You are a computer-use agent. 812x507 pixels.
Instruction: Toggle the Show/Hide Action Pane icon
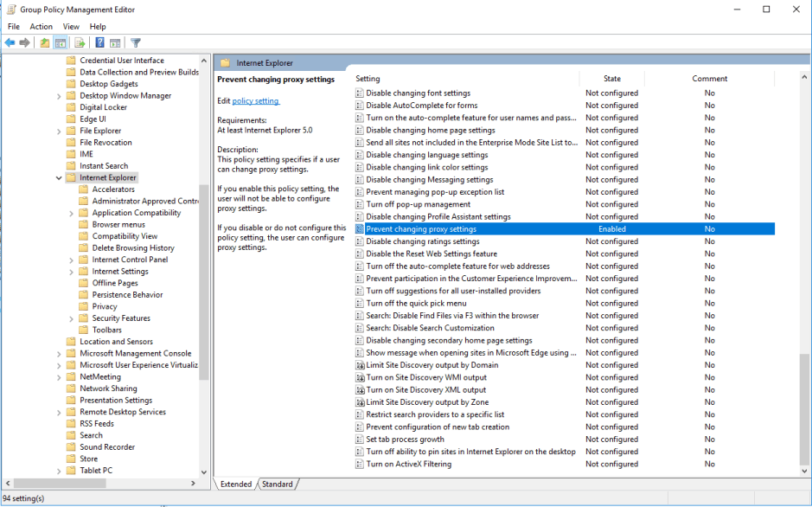click(113, 42)
